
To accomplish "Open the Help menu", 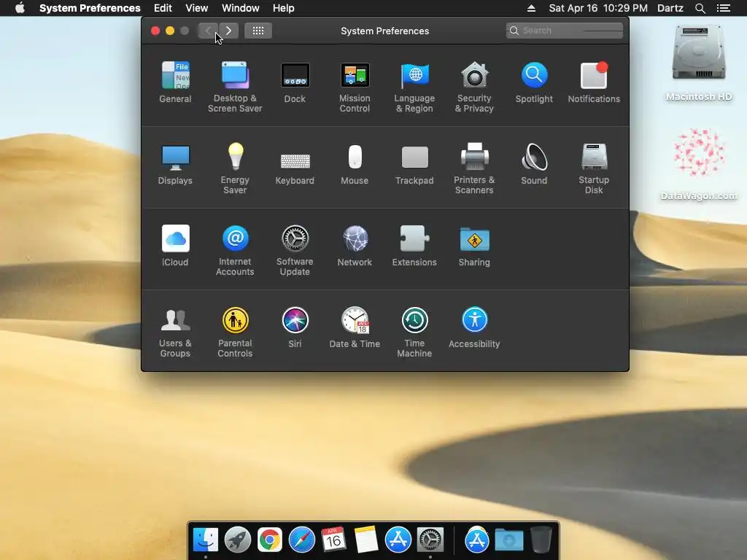I will click(x=284, y=8).
